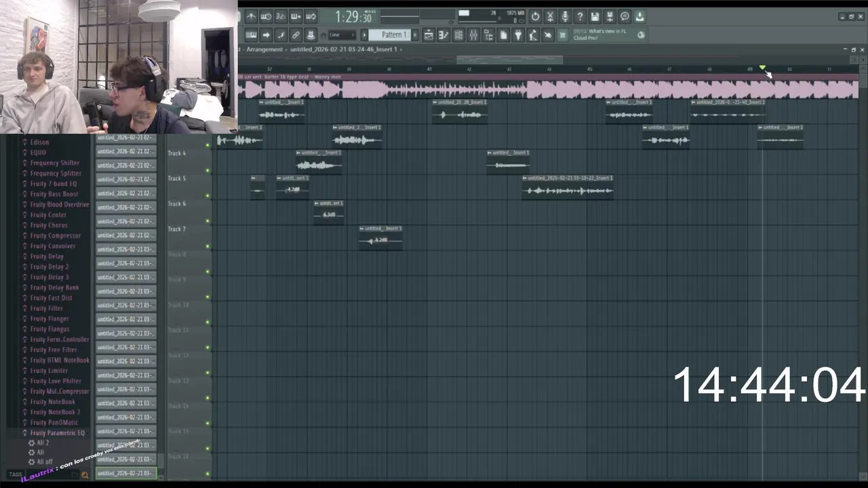
Task: Select the All off preset
Action: pos(44,462)
